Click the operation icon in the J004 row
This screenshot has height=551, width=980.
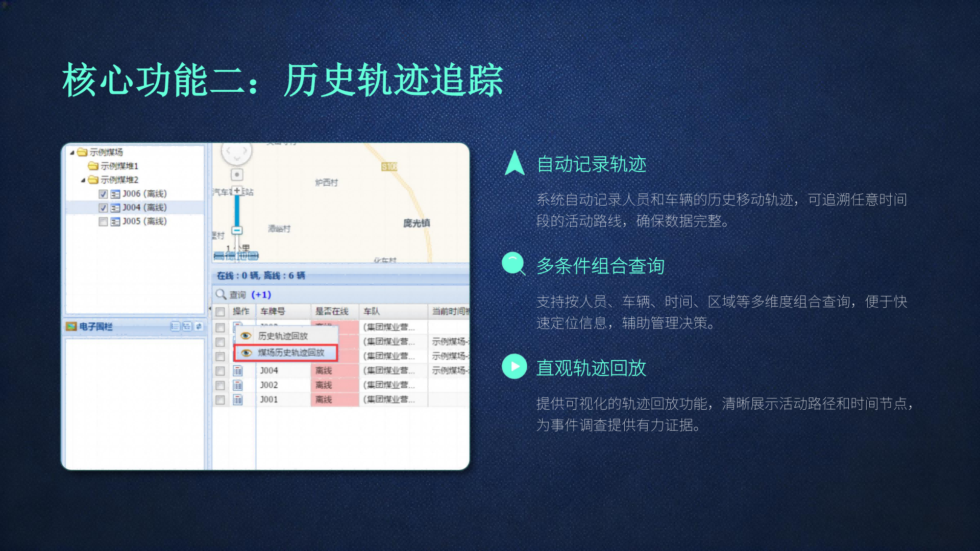point(238,371)
